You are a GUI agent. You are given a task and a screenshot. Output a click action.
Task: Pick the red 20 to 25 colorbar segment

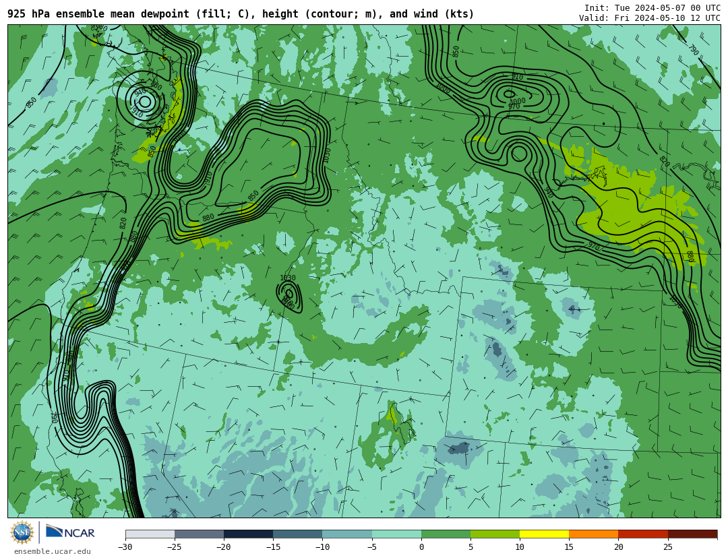(x=643, y=534)
